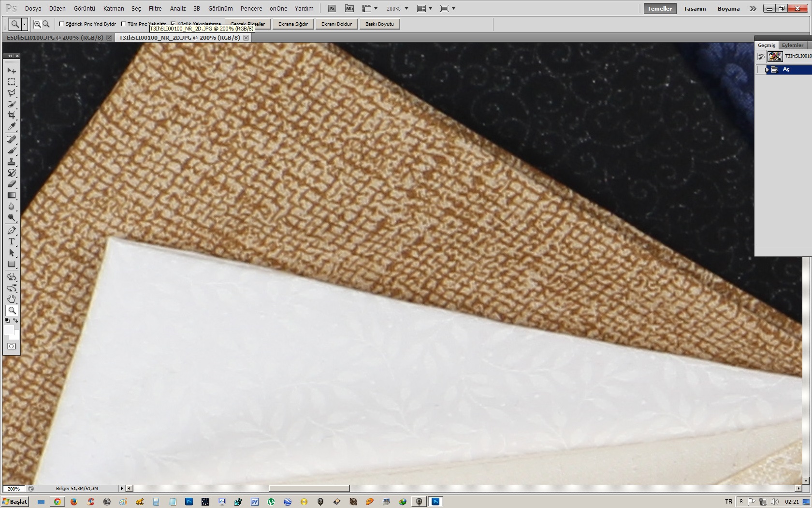Select the History Brush tool
Image resolution: width=812 pixels, height=508 pixels.
coord(12,173)
